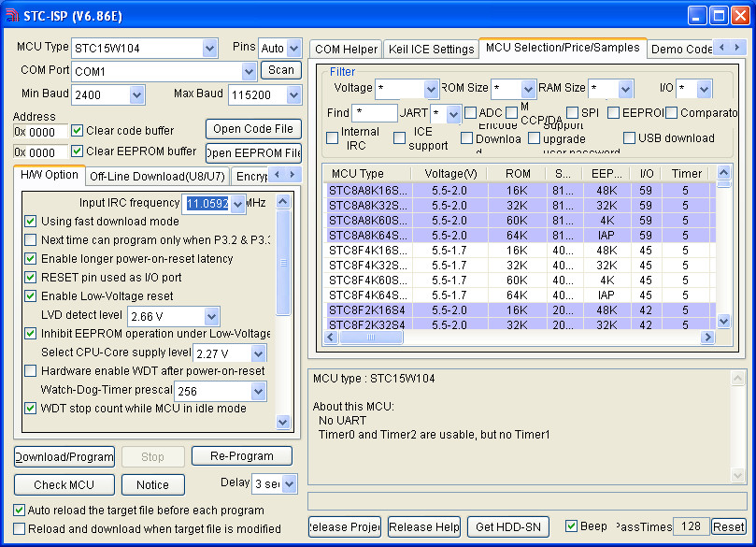Toggle WDT stop count while MCU idle
The width and height of the screenshot is (756, 547).
click(x=31, y=408)
